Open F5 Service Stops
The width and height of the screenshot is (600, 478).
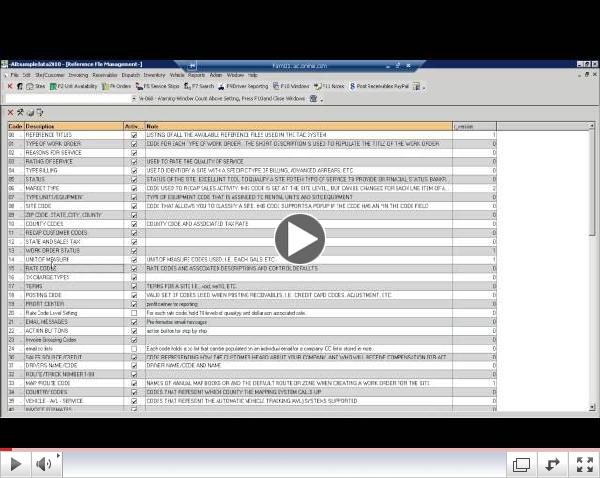click(158, 86)
